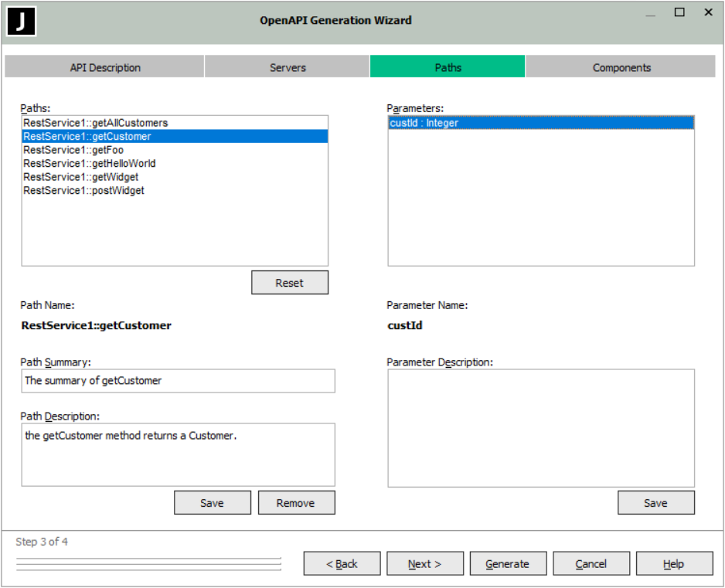
Task: Select RestService1::getAllCustomers in Paths list
Action: click(x=96, y=123)
